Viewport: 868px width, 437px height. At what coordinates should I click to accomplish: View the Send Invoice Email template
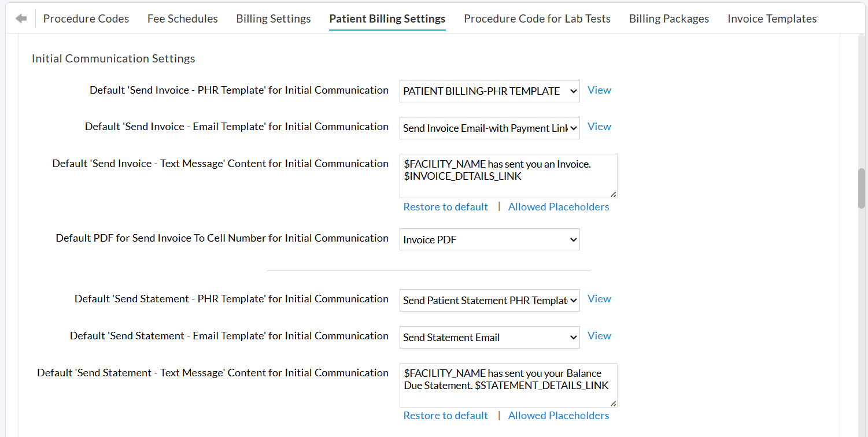click(599, 127)
